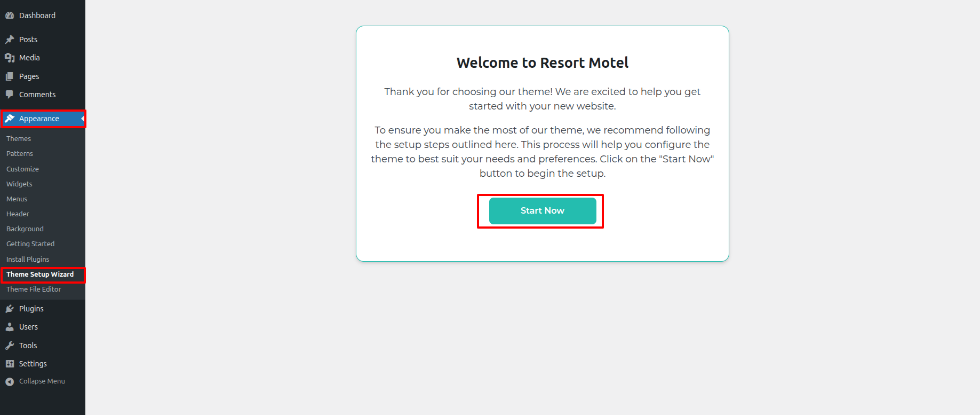
Task: Go to Widgets under Appearance
Action: [x=19, y=184]
